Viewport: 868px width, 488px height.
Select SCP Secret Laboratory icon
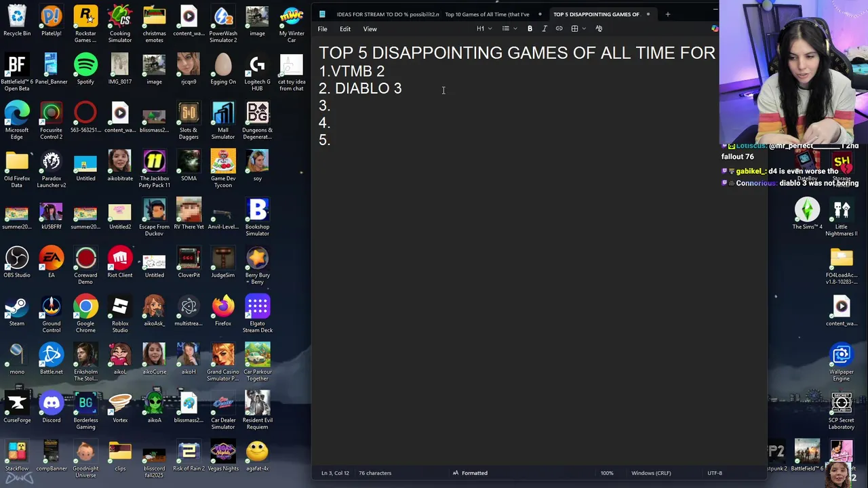click(x=842, y=411)
